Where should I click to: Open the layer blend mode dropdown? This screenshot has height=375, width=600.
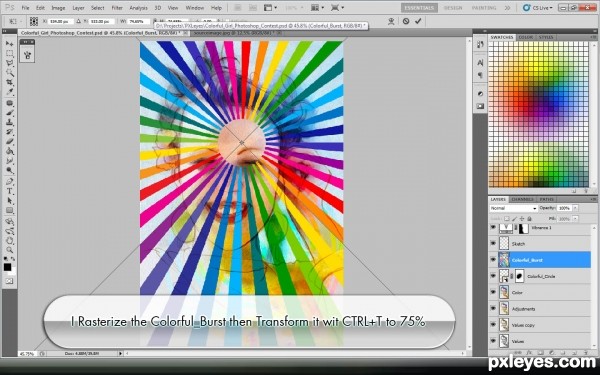tap(514, 208)
